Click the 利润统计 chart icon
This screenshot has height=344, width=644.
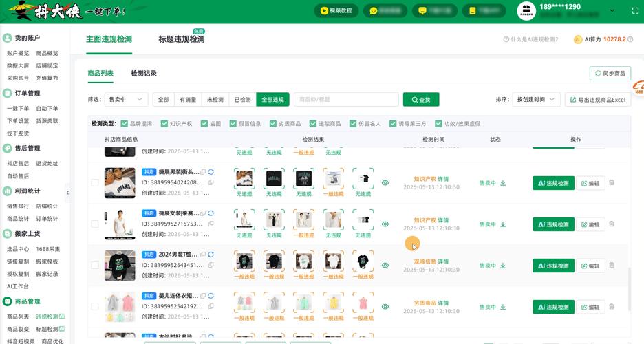7,191
